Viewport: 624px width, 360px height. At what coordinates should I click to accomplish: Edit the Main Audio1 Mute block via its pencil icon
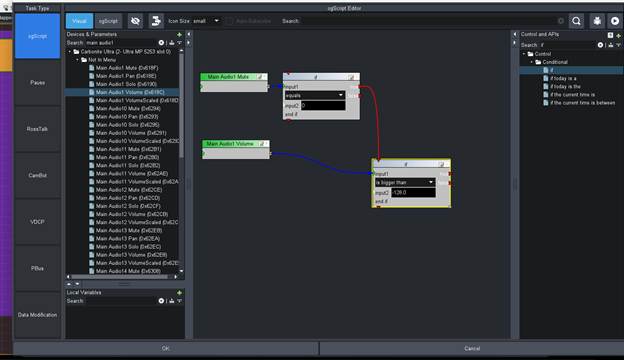coord(260,77)
